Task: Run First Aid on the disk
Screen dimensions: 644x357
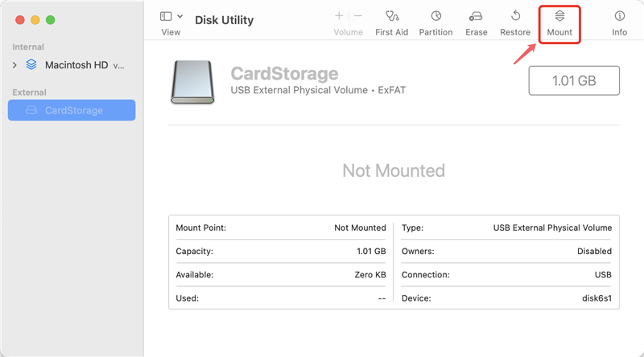Action: click(392, 16)
